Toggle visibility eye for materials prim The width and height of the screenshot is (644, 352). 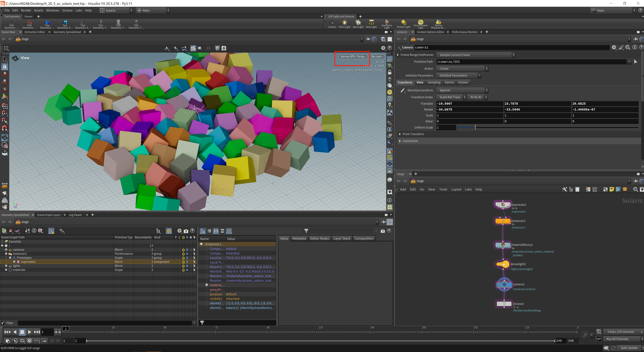187,270
